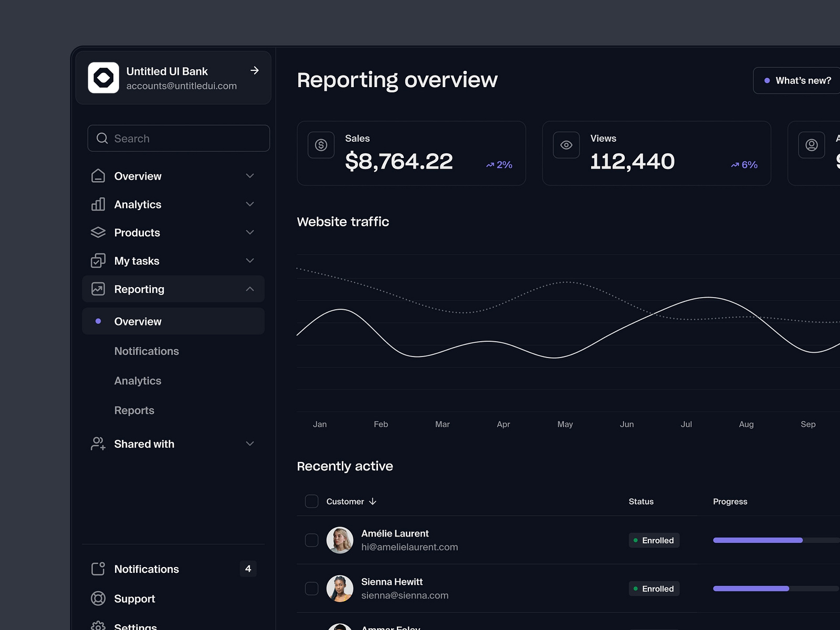
Task: Click the Support help icon in sidebar
Action: point(98,598)
